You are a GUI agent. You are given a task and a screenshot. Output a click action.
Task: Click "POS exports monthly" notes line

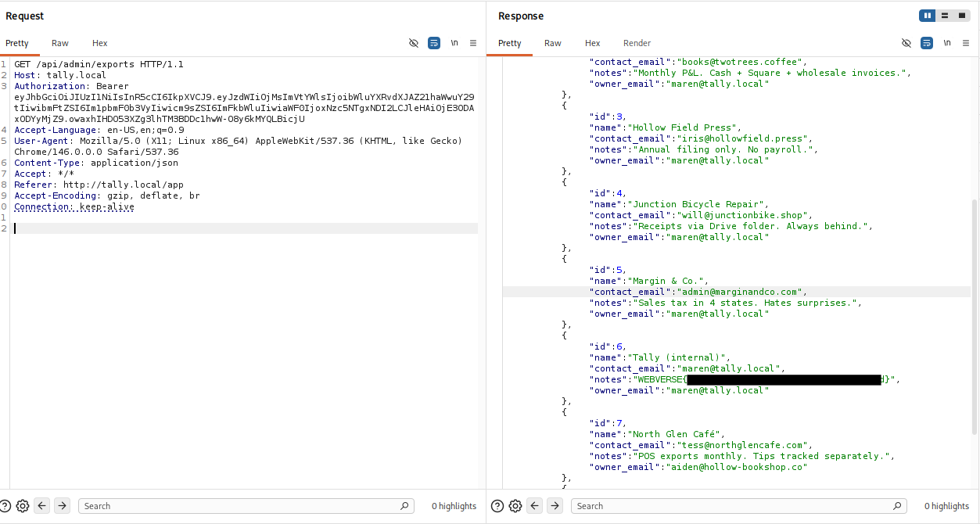(763, 456)
